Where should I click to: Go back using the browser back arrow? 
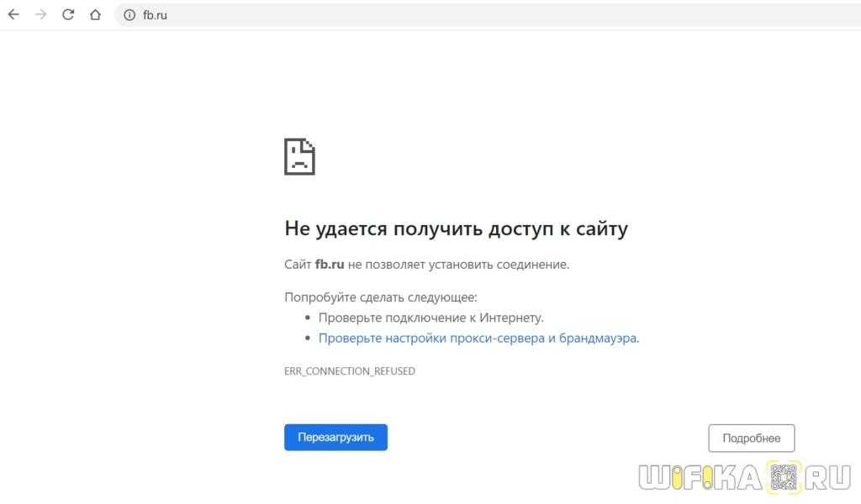click(13, 14)
